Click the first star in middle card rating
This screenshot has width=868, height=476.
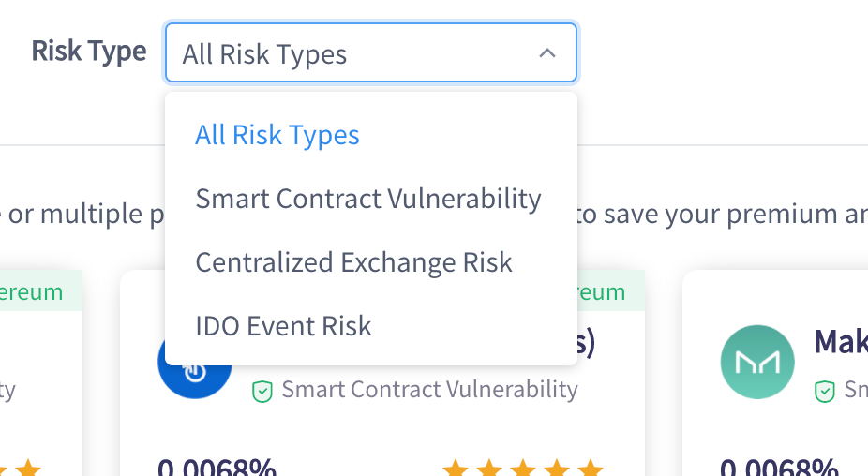[x=456, y=469]
